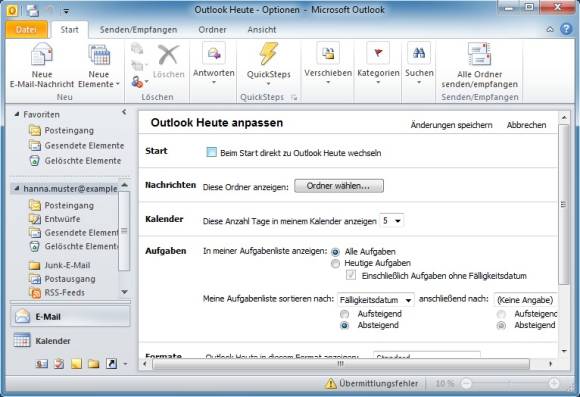580x397 pixels.
Task: Switch to the Ansicht tab
Action: pyautogui.click(x=262, y=30)
